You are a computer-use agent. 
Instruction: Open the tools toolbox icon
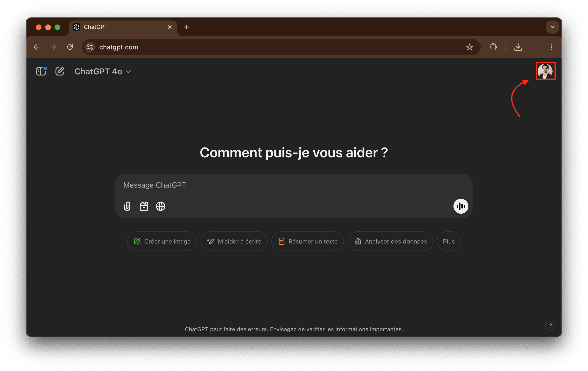point(144,206)
